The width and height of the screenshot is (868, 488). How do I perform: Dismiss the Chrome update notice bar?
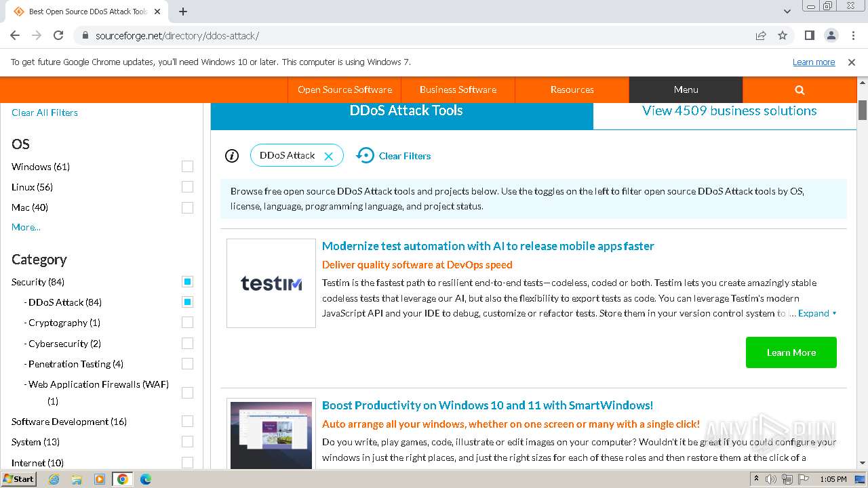tap(852, 62)
